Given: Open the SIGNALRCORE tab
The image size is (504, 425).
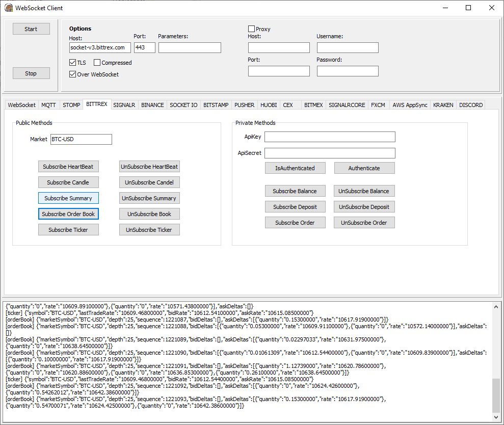Looking at the screenshot, I should coord(347,105).
